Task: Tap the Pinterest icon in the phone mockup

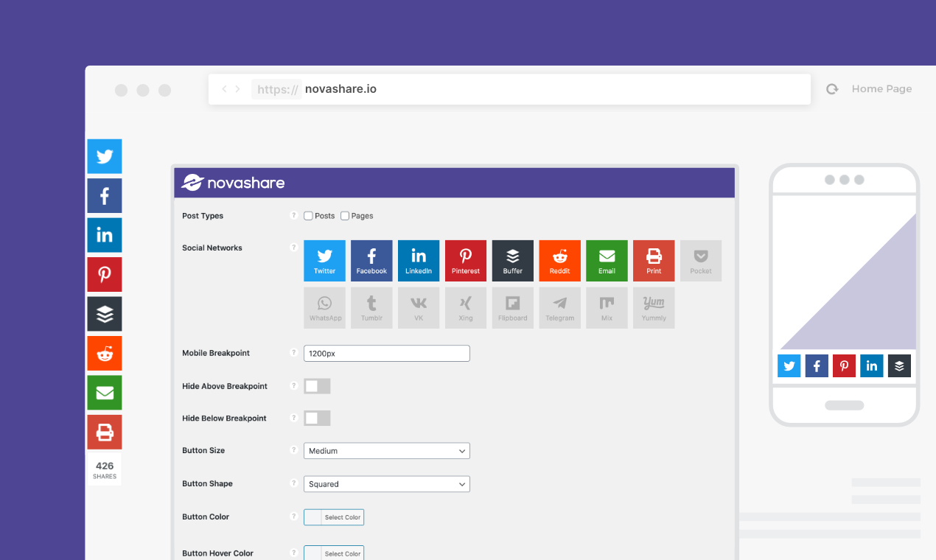Action: (x=845, y=365)
